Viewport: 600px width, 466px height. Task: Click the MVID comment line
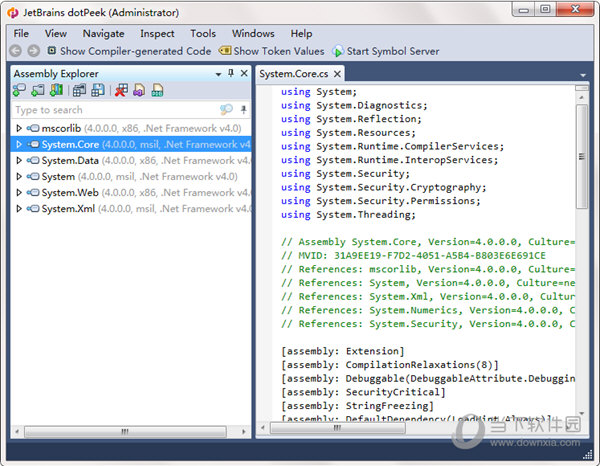coord(413,256)
